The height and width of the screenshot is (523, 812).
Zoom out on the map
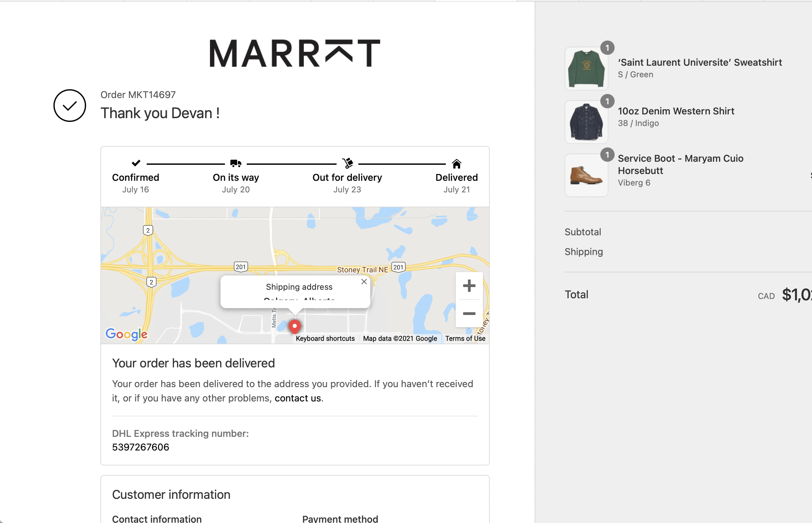(x=469, y=314)
